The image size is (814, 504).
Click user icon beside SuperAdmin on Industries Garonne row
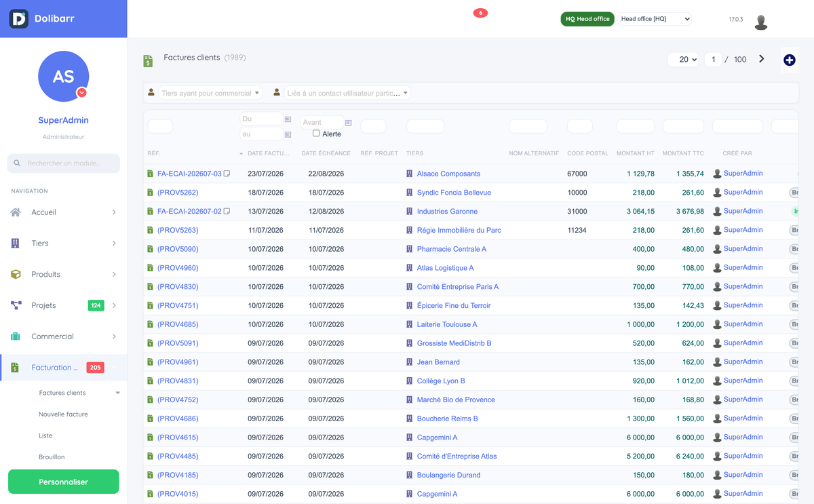717,212
